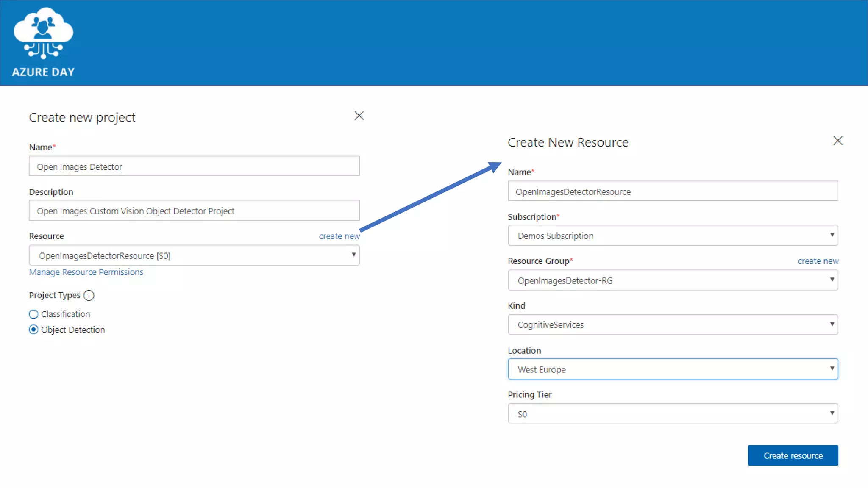Click the AZURE DAY text label
The image size is (868, 488).
(43, 72)
